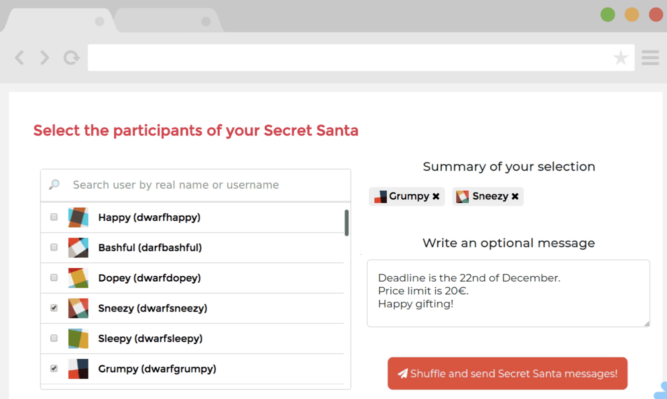Click the browser back arrow
Screen dimensions: 667x399
20,57
